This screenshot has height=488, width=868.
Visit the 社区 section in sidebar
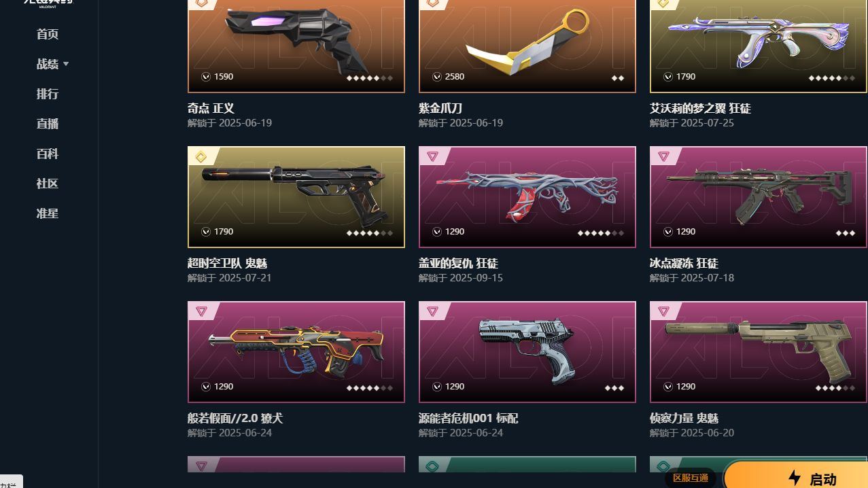(x=48, y=184)
